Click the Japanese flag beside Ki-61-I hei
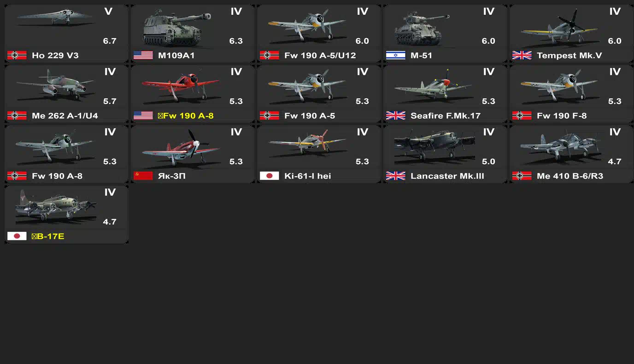 click(x=269, y=176)
